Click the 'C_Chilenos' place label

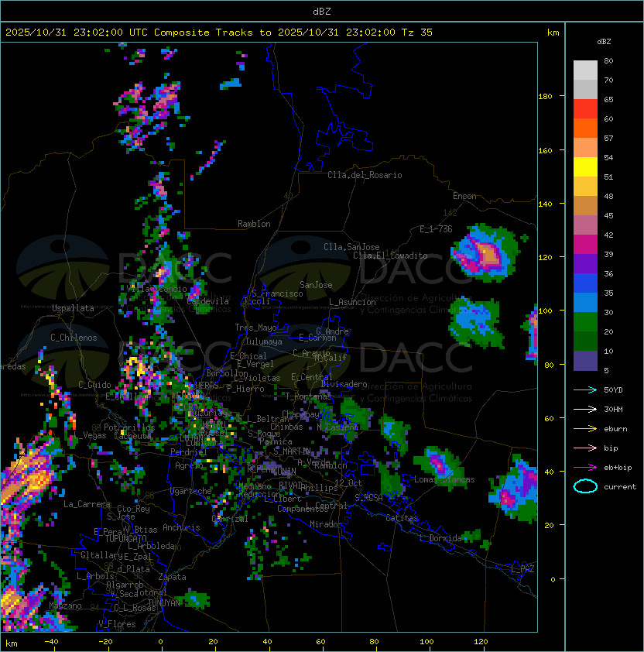click(74, 338)
